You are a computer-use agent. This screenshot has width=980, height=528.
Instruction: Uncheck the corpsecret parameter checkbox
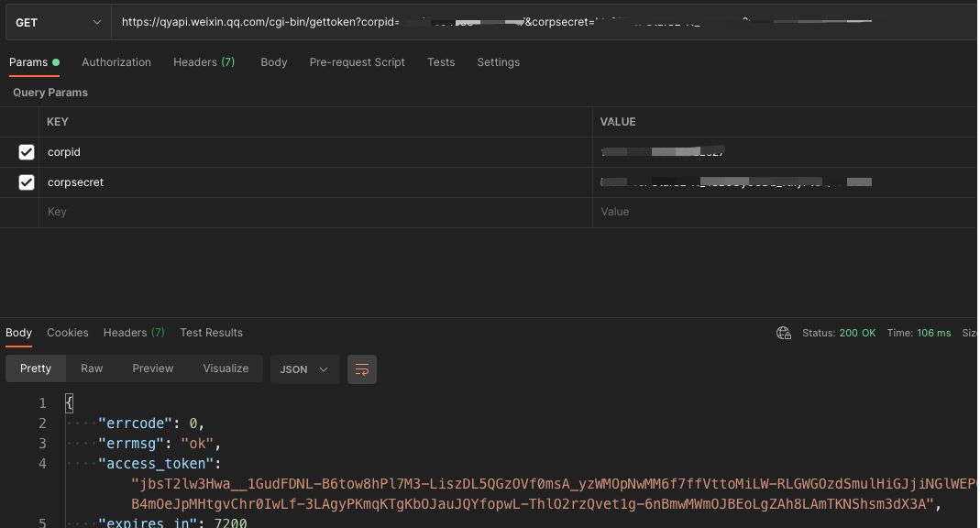click(x=27, y=182)
